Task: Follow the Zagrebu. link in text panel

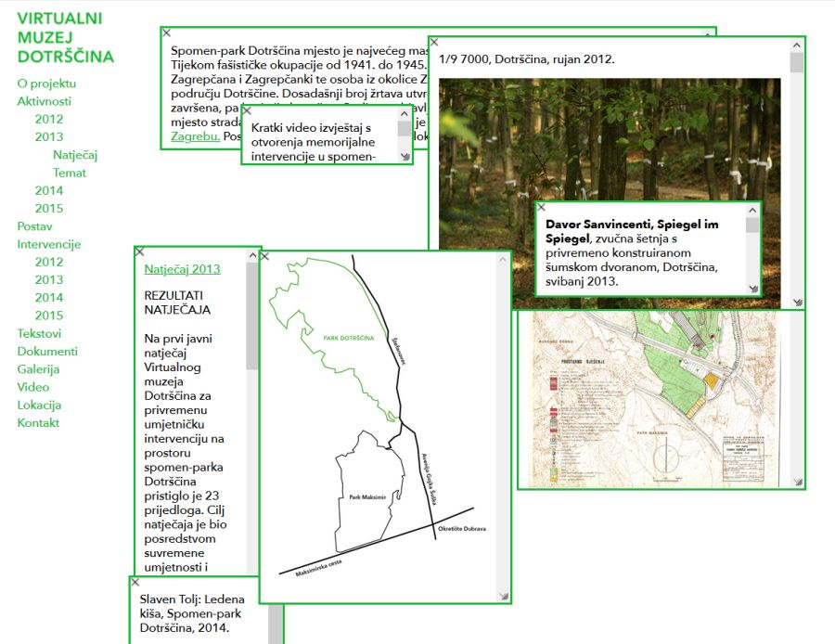Action: (196, 136)
